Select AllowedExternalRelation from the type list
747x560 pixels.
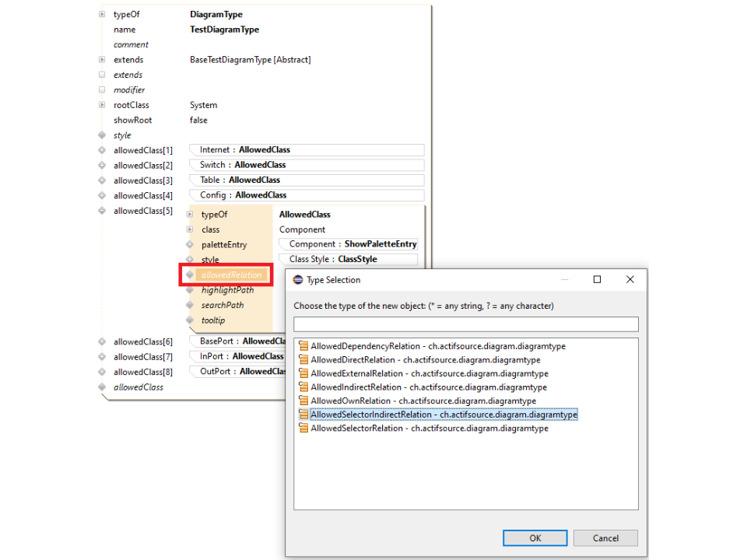(429, 373)
